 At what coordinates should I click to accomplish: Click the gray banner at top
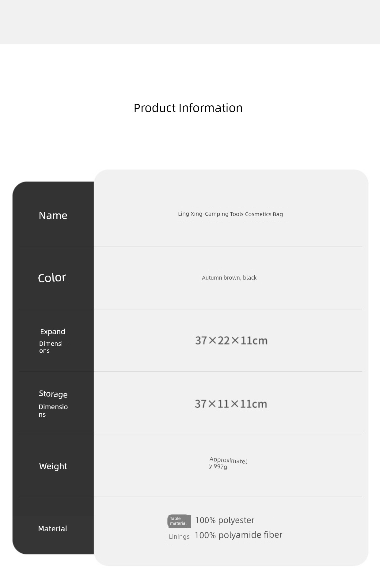190,22
